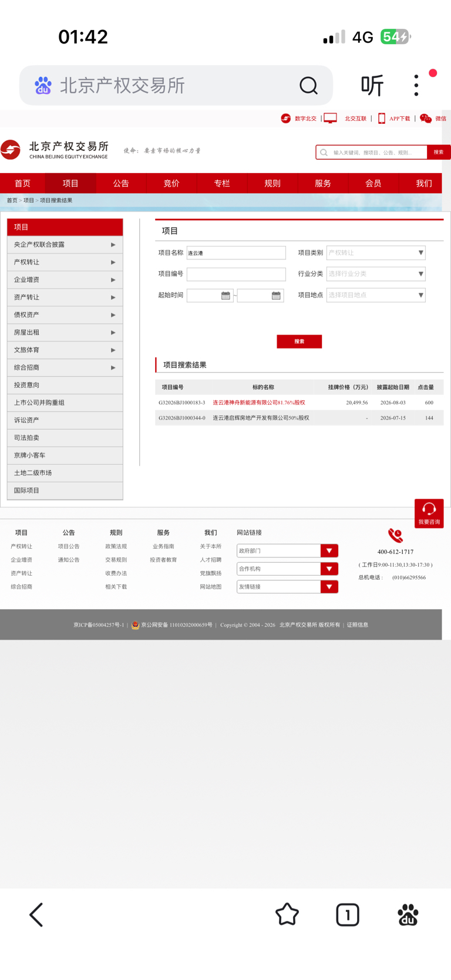451x980 pixels.
Task: Open the tab switcher showing 1
Action: coord(348,914)
